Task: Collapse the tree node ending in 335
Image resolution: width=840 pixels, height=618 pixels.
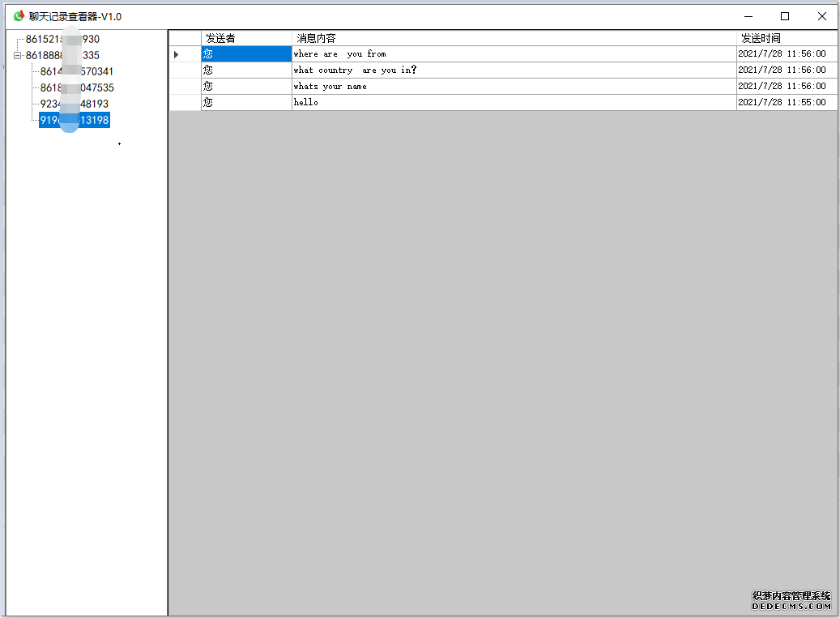Action: (x=18, y=55)
